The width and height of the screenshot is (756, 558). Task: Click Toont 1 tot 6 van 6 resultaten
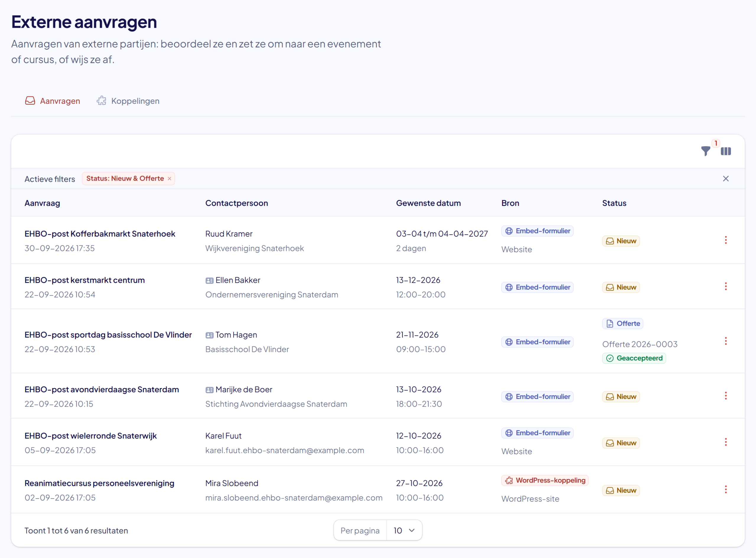pyautogui.click(x=76, y=531)
